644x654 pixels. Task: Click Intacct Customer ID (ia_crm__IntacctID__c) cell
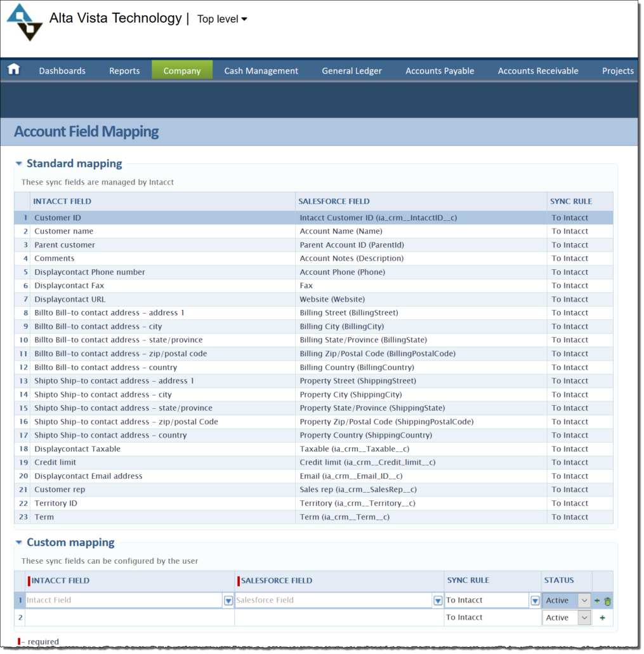[421, 218]
